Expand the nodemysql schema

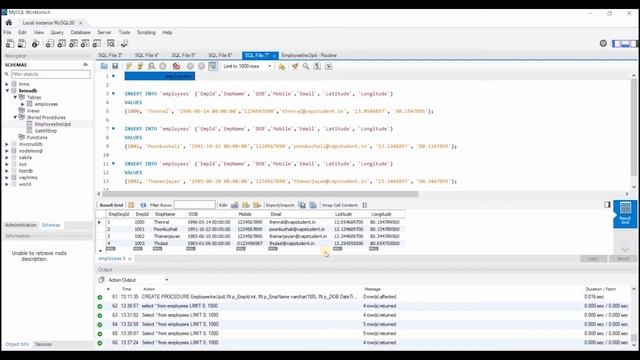coord(7,151)
